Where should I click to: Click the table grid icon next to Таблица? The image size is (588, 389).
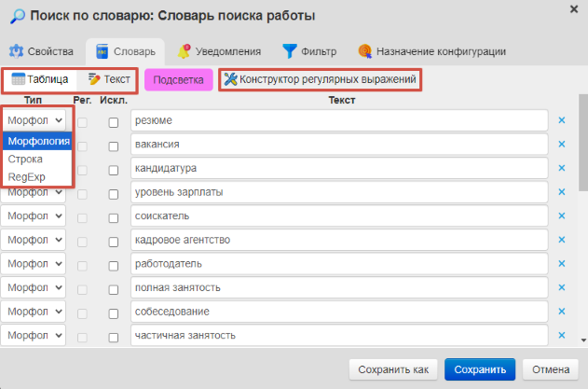(x=18, y=79)
